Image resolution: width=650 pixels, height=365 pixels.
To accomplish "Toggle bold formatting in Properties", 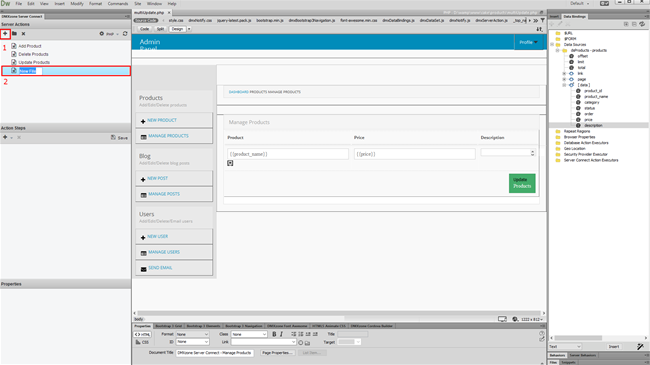I will coord(274,334).
